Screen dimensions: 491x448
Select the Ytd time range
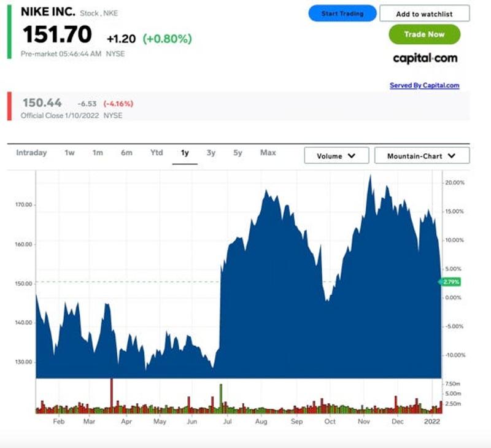[x=157, y=152]
